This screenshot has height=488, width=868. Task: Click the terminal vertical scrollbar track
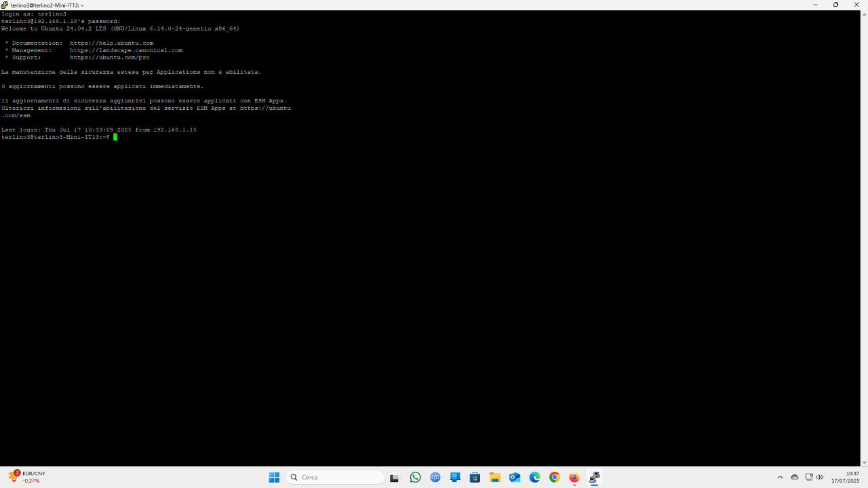tap(864, 238)
